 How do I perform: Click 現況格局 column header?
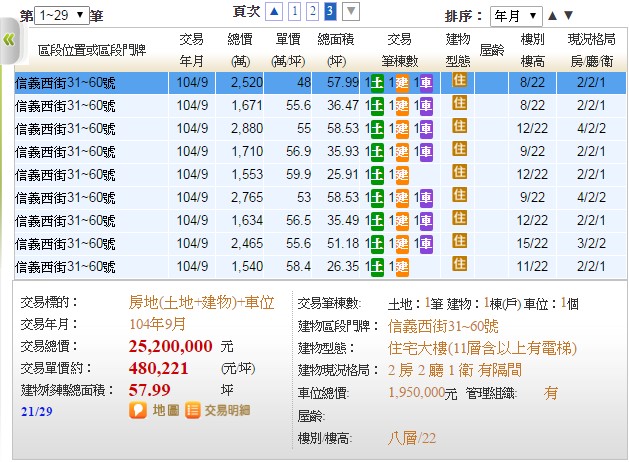[592, 50]
